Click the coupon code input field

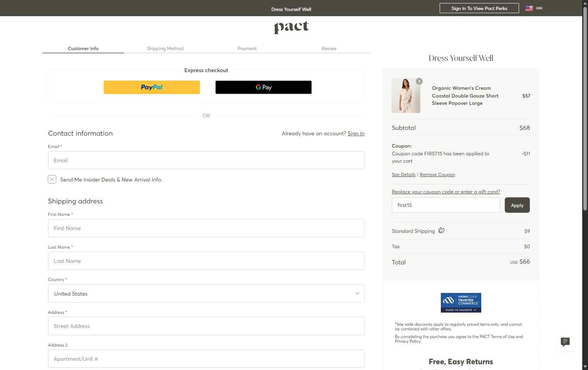(x=446, y=205)
